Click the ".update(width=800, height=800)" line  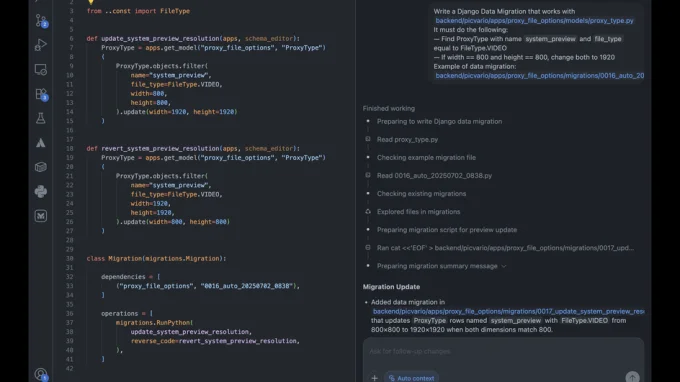(x=173, y=222)
